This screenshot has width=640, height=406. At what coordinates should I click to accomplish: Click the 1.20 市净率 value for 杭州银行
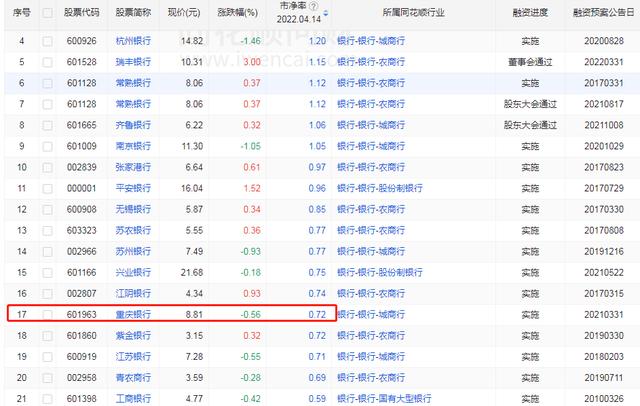tap(317, 41)
